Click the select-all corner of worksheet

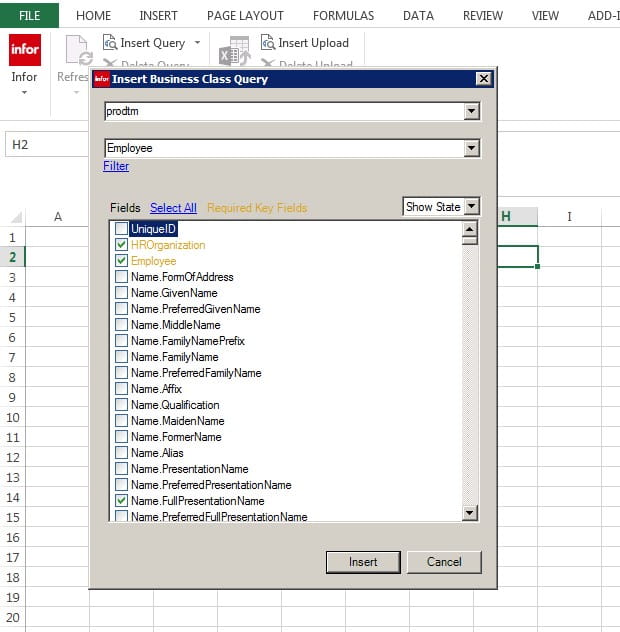[17, 217]
